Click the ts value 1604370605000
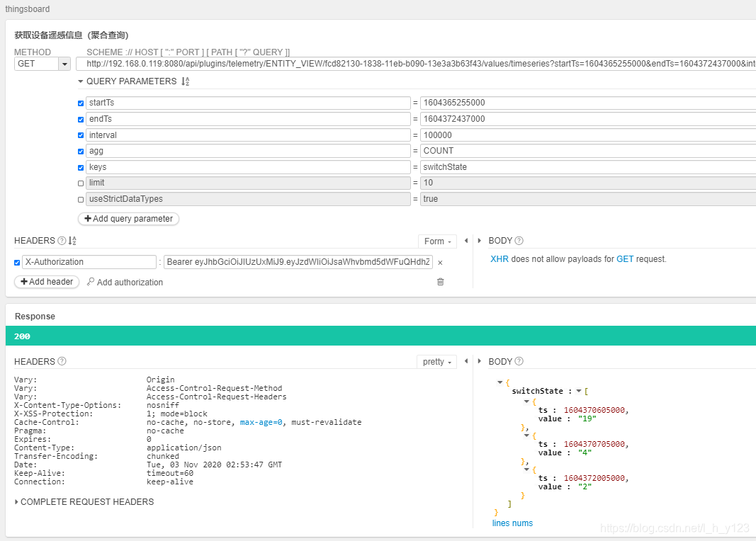Image resolution: width=756 pixels, height=541 pixels. [594, 410]
